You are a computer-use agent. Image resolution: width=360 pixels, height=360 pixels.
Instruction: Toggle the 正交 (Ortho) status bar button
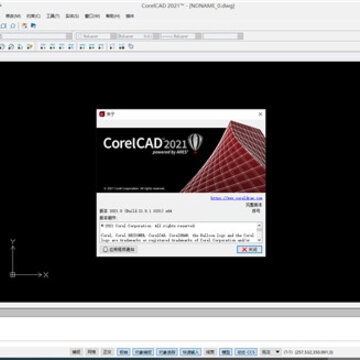point(107,352)
